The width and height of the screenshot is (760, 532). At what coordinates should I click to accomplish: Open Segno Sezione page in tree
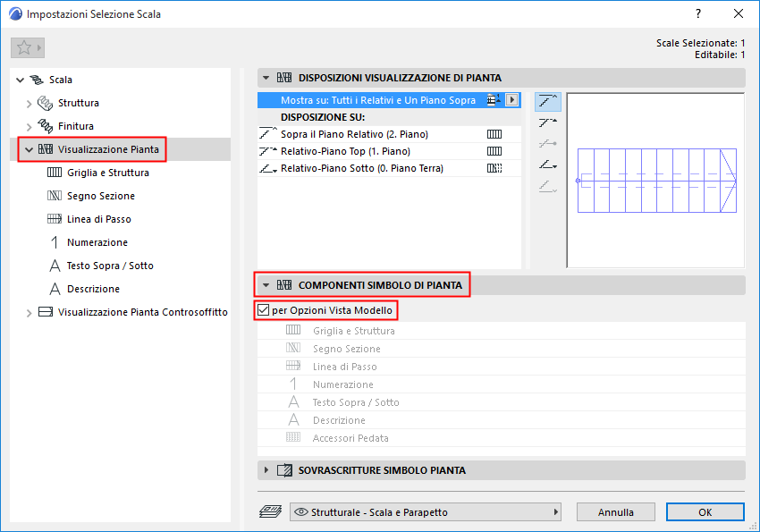pos(101,196)
